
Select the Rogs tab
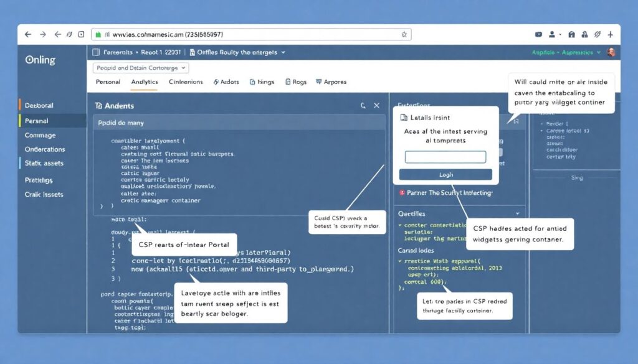296,82
